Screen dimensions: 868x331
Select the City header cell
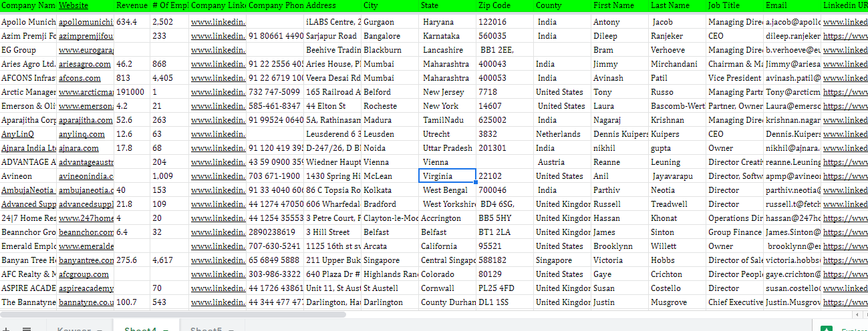click(390, 5)
